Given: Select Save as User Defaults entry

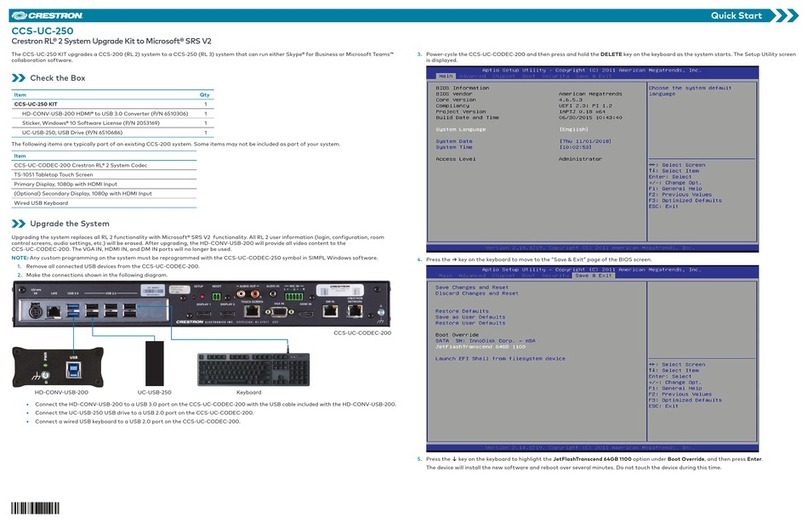Looking at the screenshot, I should click(x=470, y=317).
